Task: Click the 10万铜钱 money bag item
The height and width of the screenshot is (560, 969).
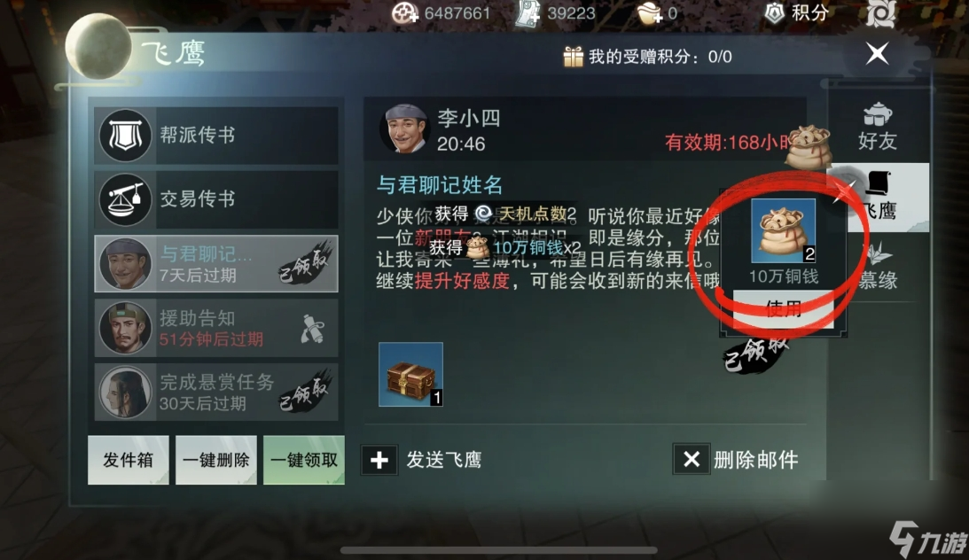Action: [x=784, y=231]
